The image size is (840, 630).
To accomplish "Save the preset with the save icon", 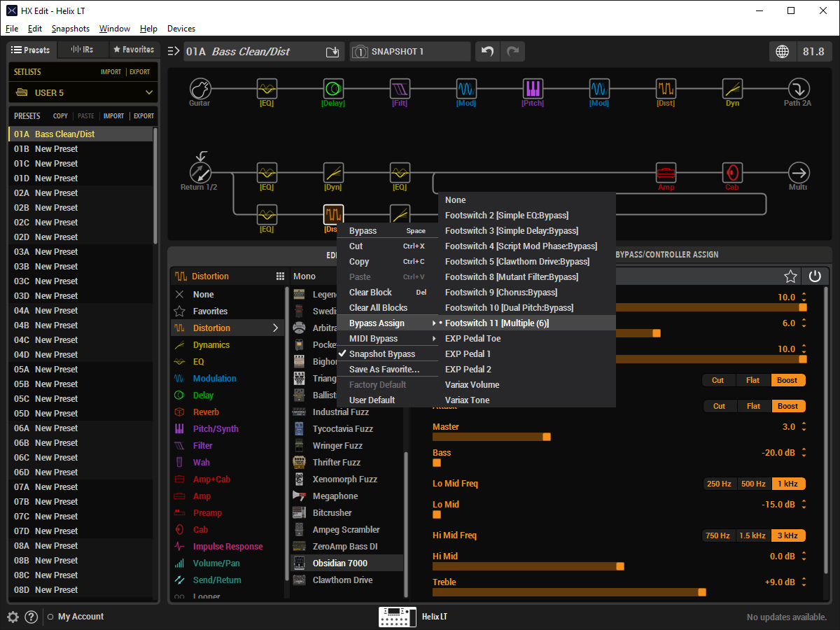I will (332, 52).
